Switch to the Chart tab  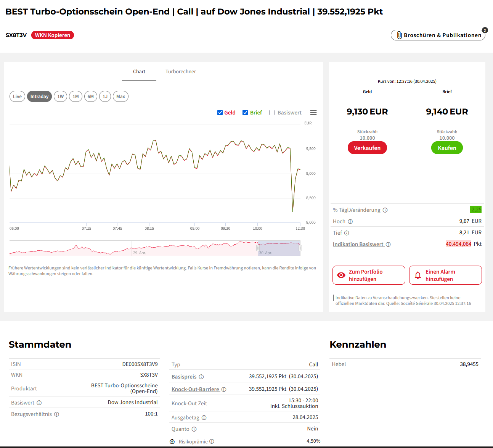[x=139, y=72]
